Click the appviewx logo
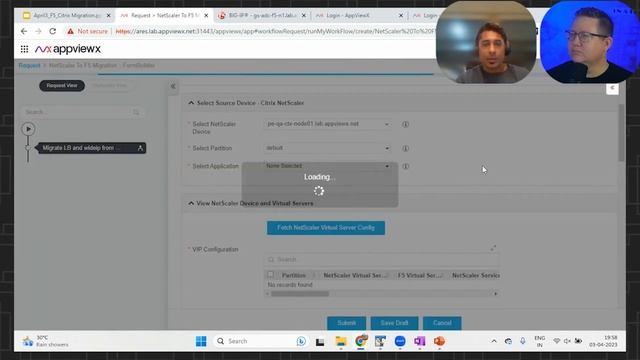Image resolution: width=640 pixels, height=360 pixels. [68, 49]
